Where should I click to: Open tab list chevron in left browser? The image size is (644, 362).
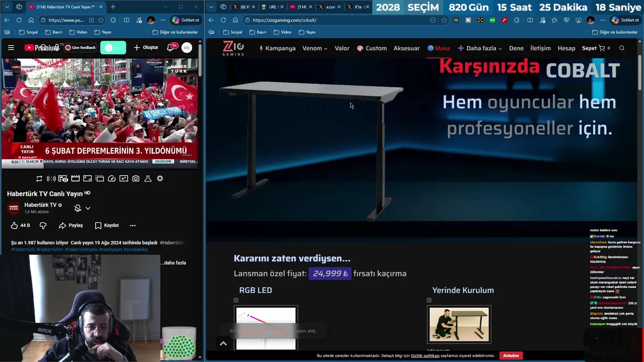(x=7, y=7)
